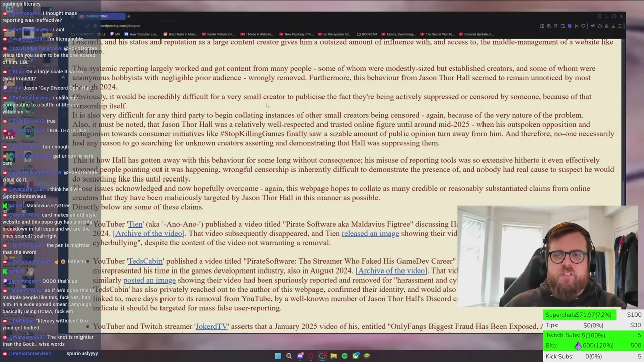Open a new browser tab
Viewport: 644px width, 362px height.
129,16
